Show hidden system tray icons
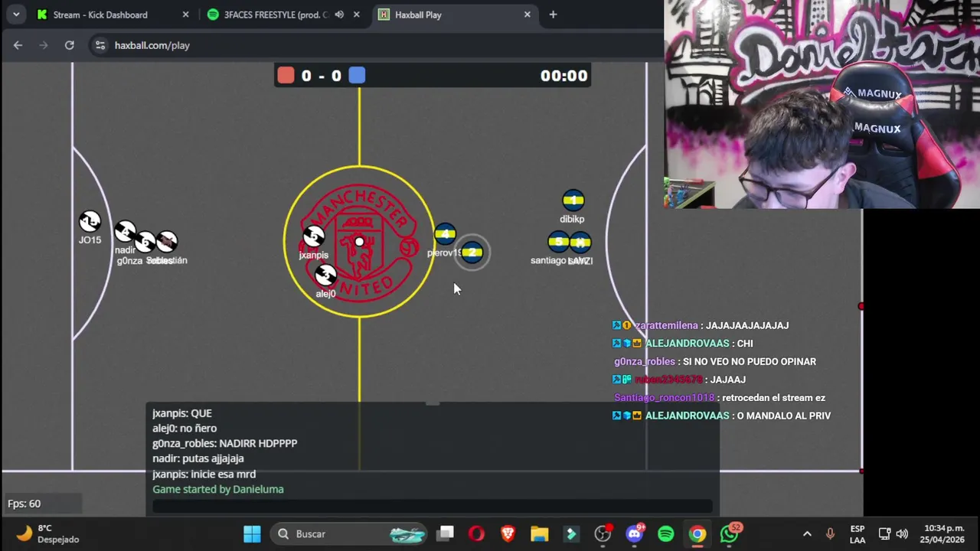The image size is (980, 551). 807,533
